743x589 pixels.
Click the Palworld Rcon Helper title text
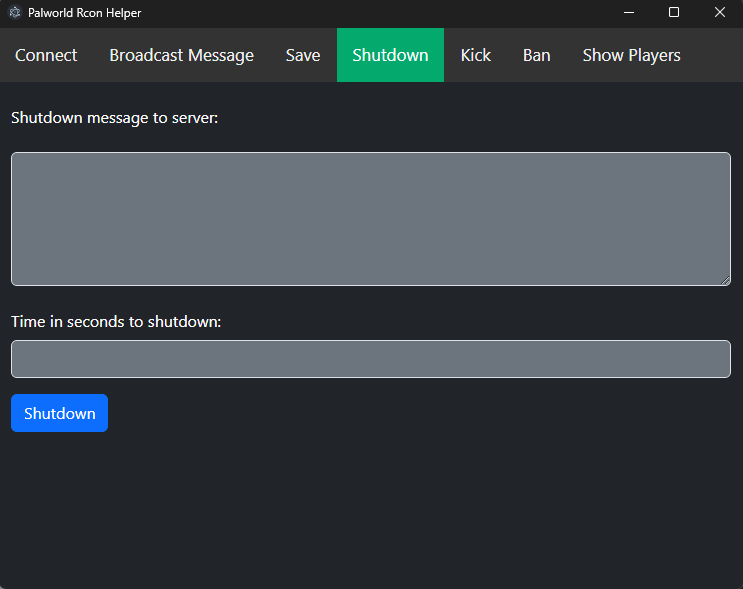[x=84, y=13]
